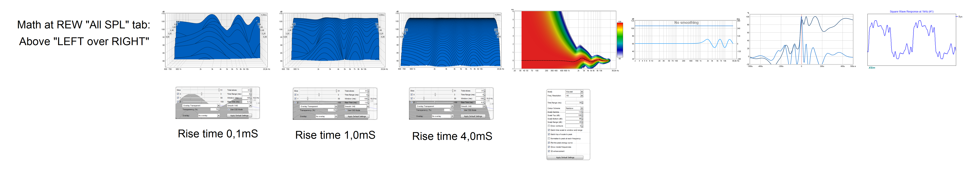The height and width of the screenshot is (173, 980).
Task: Click contours count field showing 5
Action: pos(574,126)
